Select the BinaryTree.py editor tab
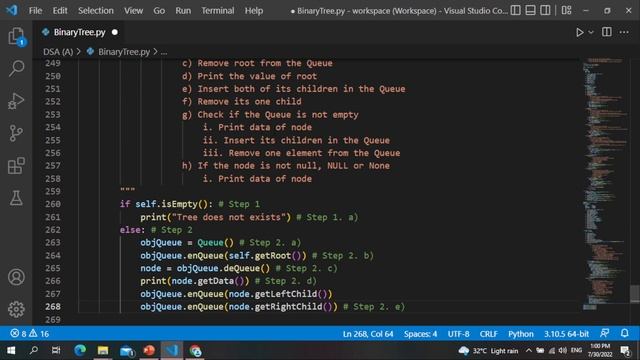This screenshot has height=360, width=640. point(79,32)
